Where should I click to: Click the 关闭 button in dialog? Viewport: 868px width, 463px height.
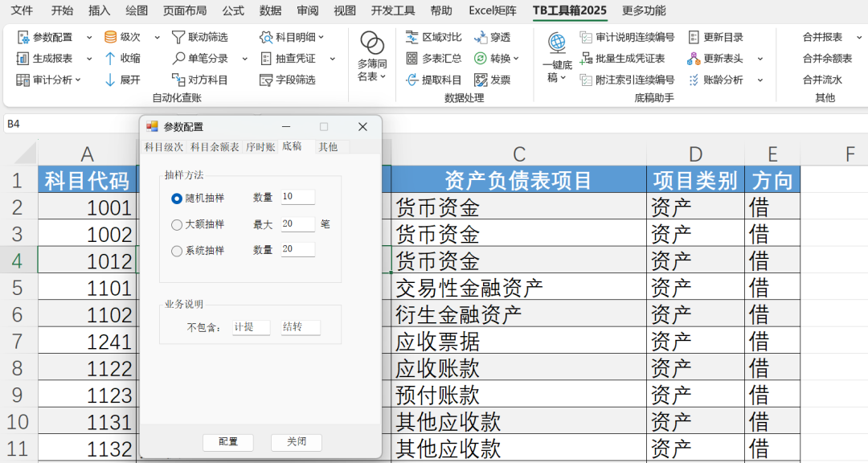pyautogui.click(x=296, y=442)
